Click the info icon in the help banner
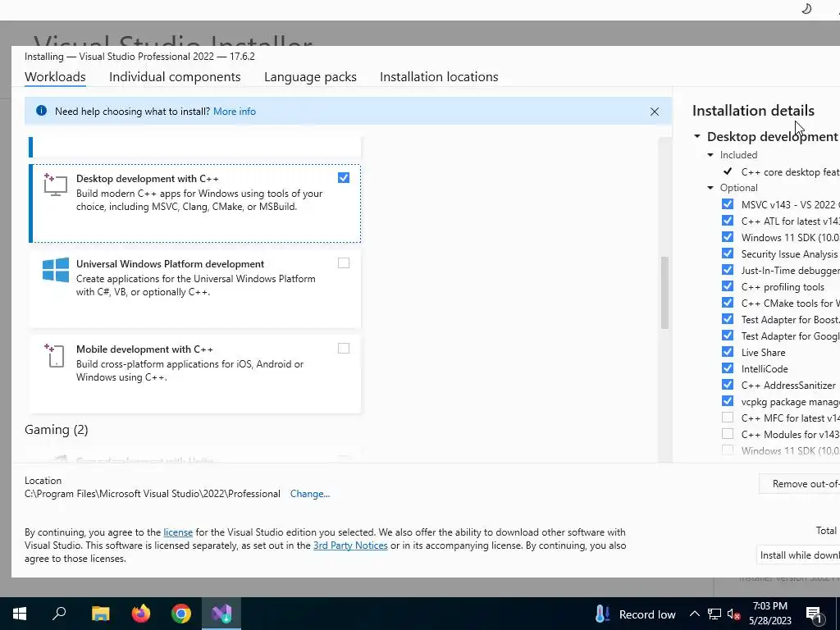 pos(41,111)
